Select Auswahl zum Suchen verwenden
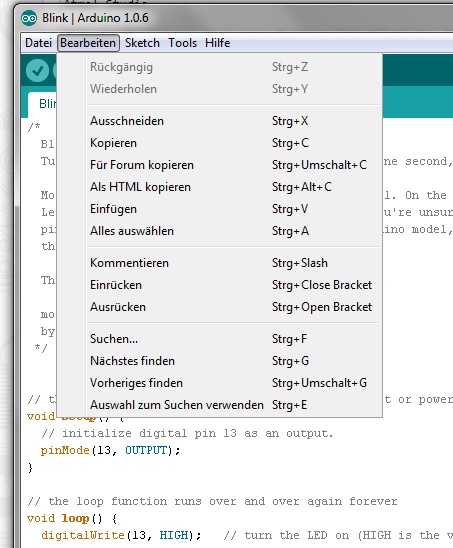Viewport: 453px width, 548px height. (233, 405)
